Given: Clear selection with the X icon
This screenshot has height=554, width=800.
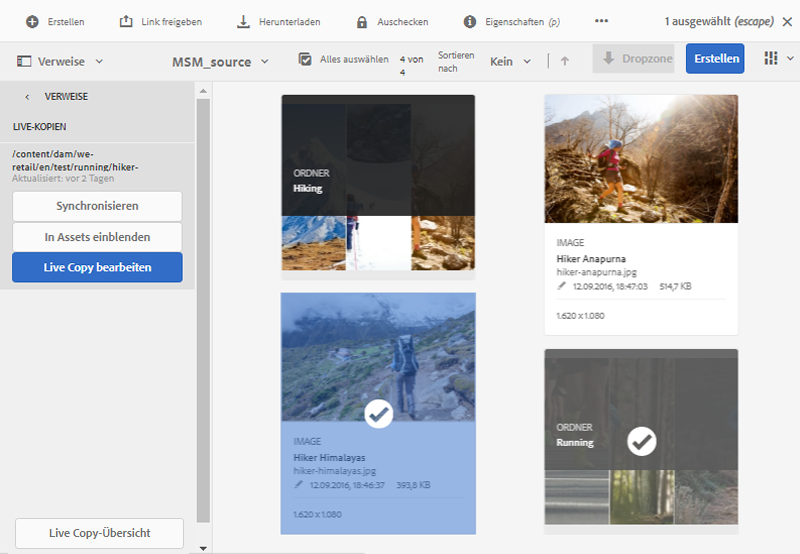Looking at the screenshot, I should coord(788,22).
